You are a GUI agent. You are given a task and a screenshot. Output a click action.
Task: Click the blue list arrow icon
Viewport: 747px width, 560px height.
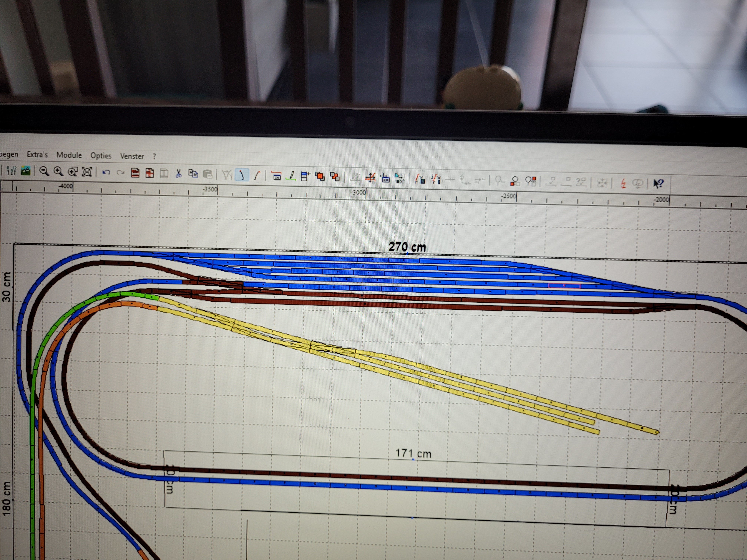[305, 176]
